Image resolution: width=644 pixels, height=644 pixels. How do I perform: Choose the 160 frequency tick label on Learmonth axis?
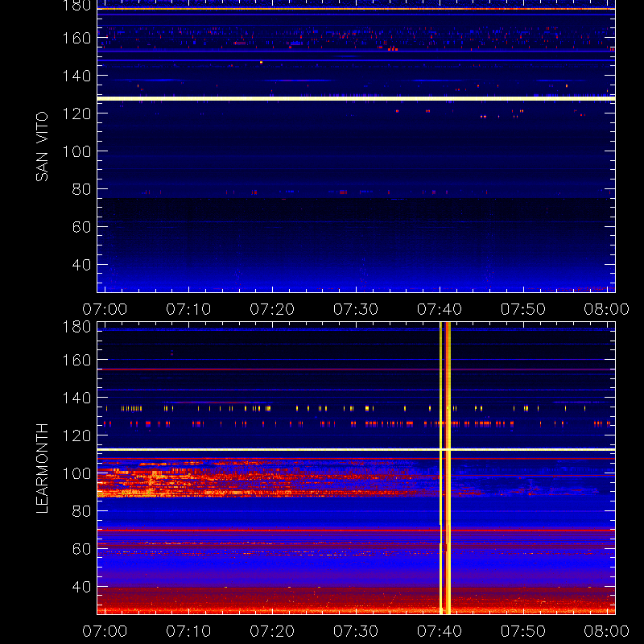[x=76, y=360]
